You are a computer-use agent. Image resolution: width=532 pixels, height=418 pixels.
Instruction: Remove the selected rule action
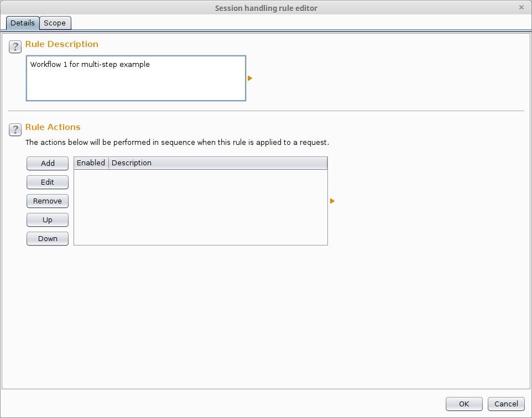click(48, 201)
